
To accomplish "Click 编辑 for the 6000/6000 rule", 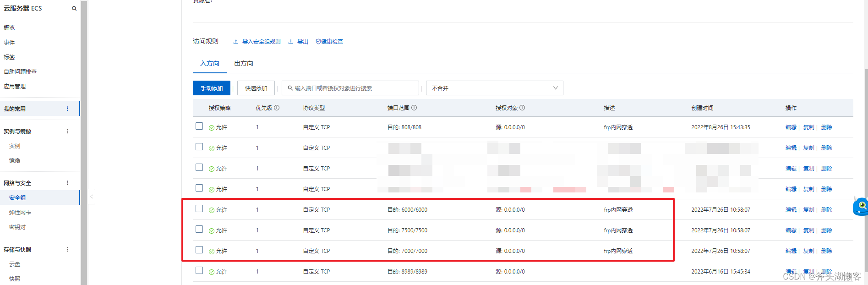I will 791,210.
